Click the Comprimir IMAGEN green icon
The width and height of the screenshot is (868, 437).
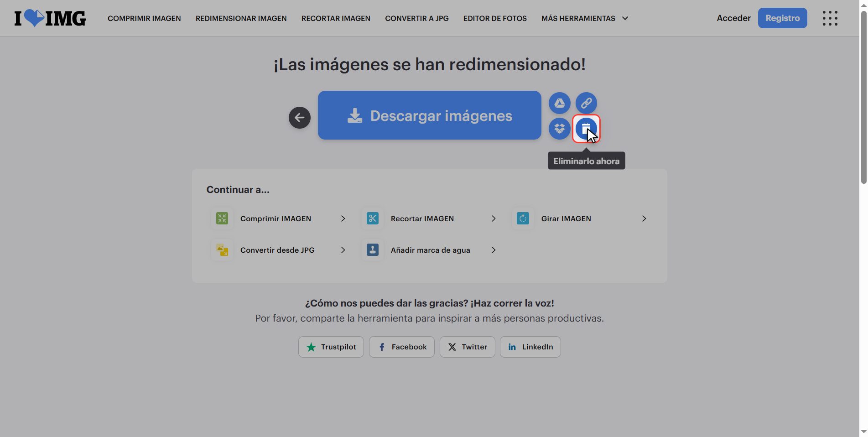(x=222, y=218)
